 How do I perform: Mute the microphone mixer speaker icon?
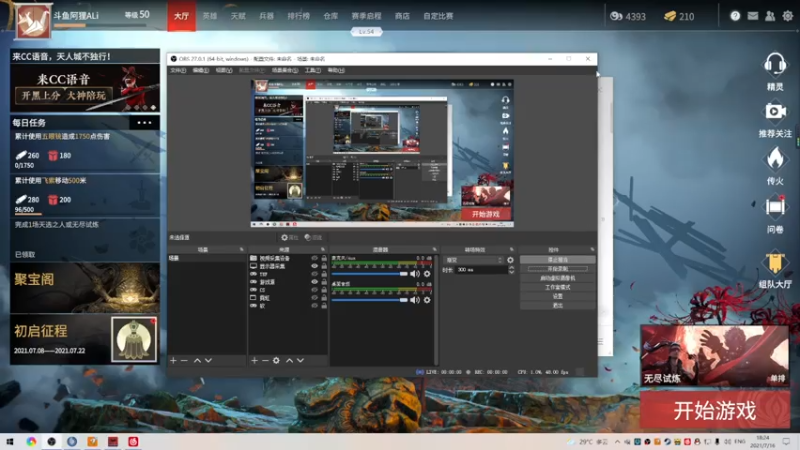pos(415,274)
